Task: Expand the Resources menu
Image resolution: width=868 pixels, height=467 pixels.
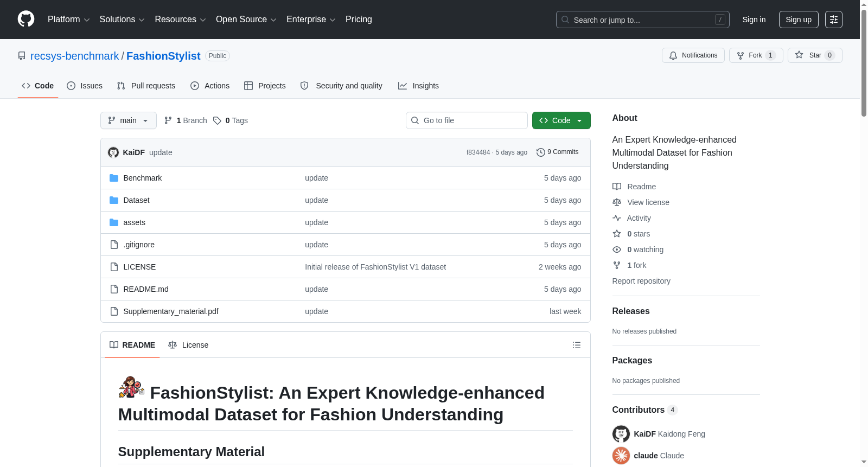Action: click(x=181, y=20)
